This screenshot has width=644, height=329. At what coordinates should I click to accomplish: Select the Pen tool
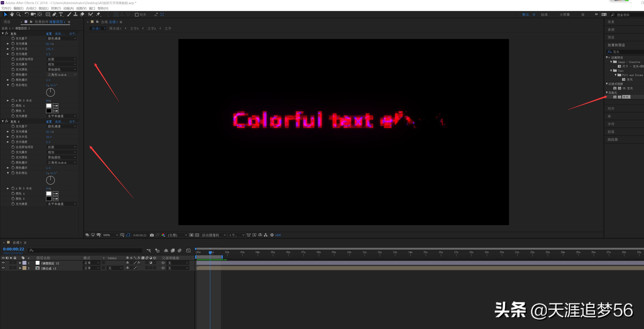pos(54,14)
